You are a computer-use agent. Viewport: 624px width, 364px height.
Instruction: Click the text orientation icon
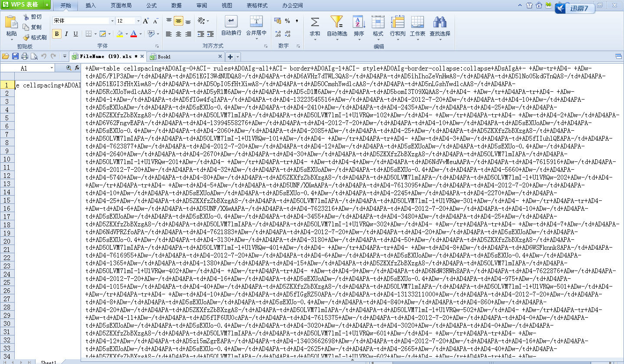(201, 21)
